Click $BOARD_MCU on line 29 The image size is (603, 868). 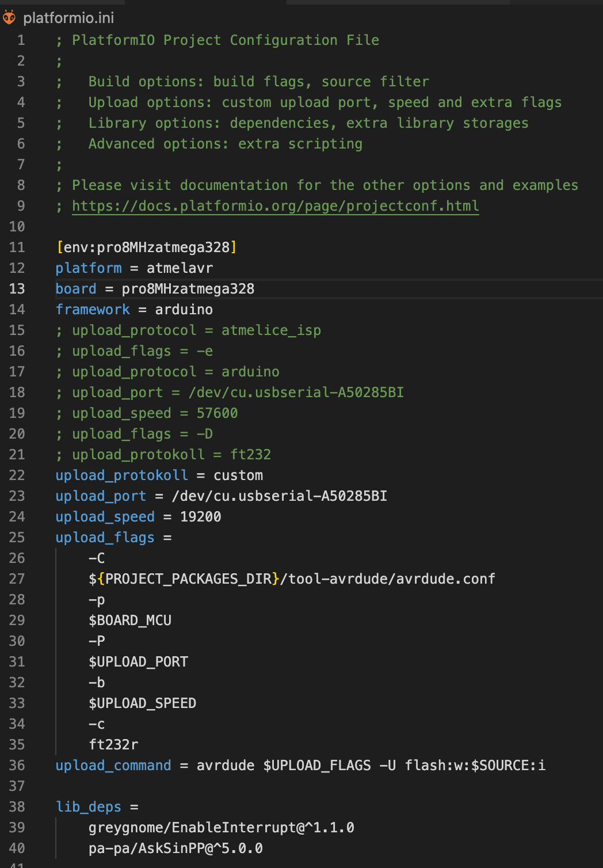pos(130,620)
